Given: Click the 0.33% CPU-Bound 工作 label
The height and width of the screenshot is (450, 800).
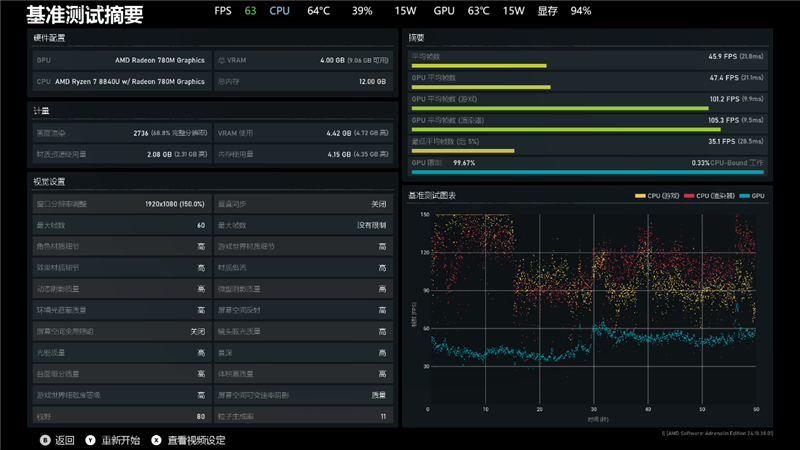Looking at the screenshot, I should pos(728,163).
